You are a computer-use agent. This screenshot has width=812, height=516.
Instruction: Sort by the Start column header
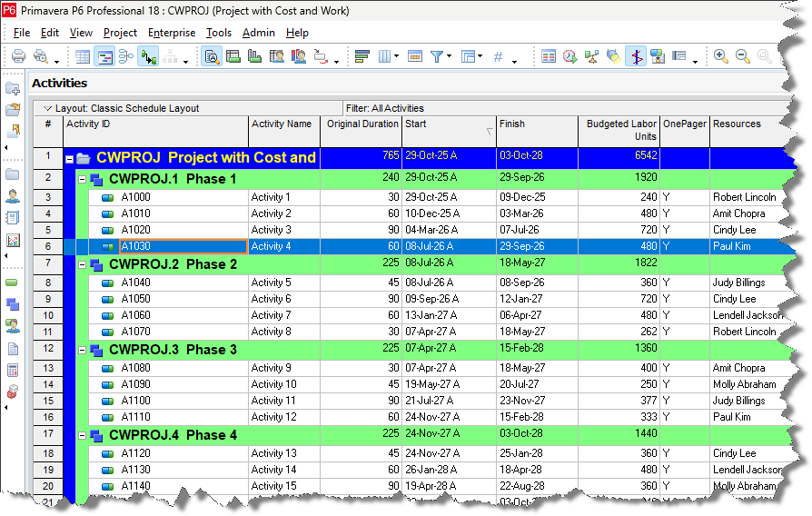pos(449,132)
